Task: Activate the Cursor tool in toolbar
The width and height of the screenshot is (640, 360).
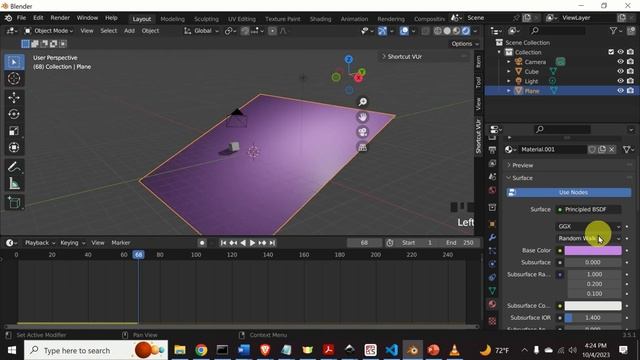Action: tap(14, 78)
